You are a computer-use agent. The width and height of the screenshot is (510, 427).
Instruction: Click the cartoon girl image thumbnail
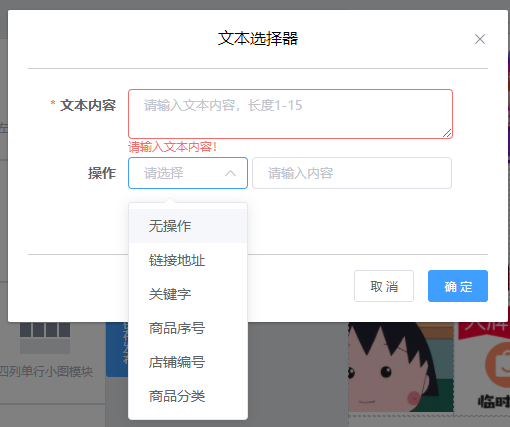point(401,367)
